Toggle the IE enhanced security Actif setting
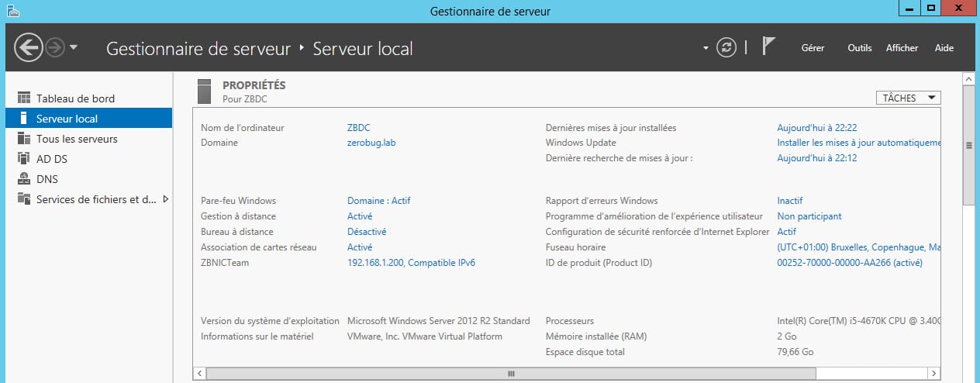 (786, 232)
